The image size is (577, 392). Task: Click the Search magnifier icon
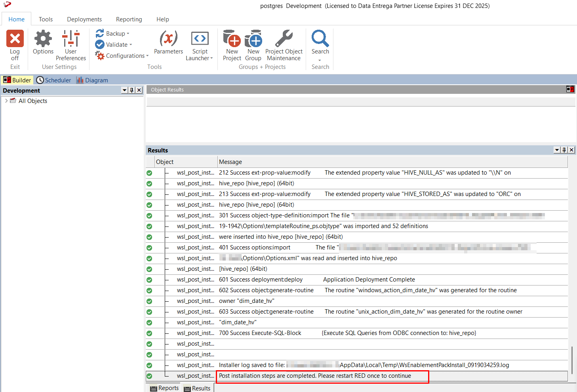click(x=320, y=38)
